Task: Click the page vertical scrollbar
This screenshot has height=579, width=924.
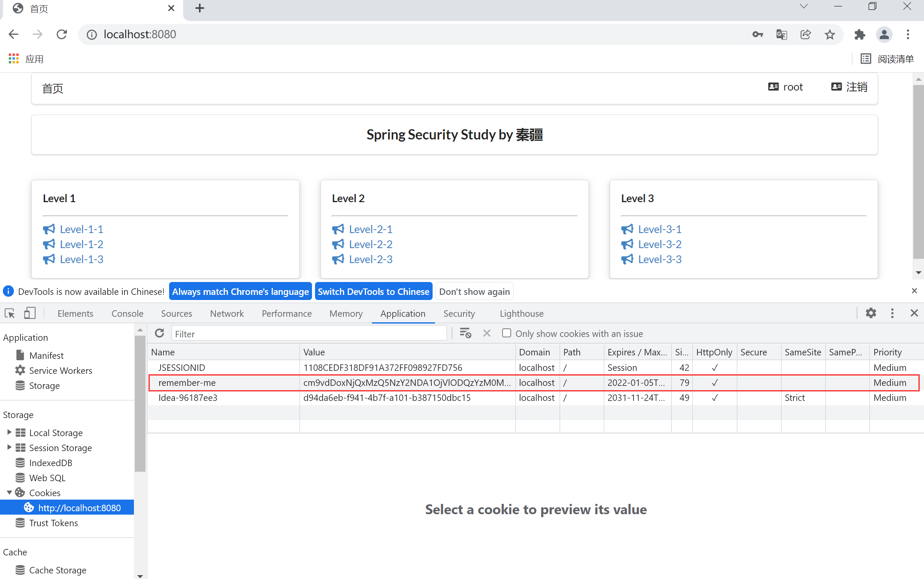Action: tap(918, 172)
